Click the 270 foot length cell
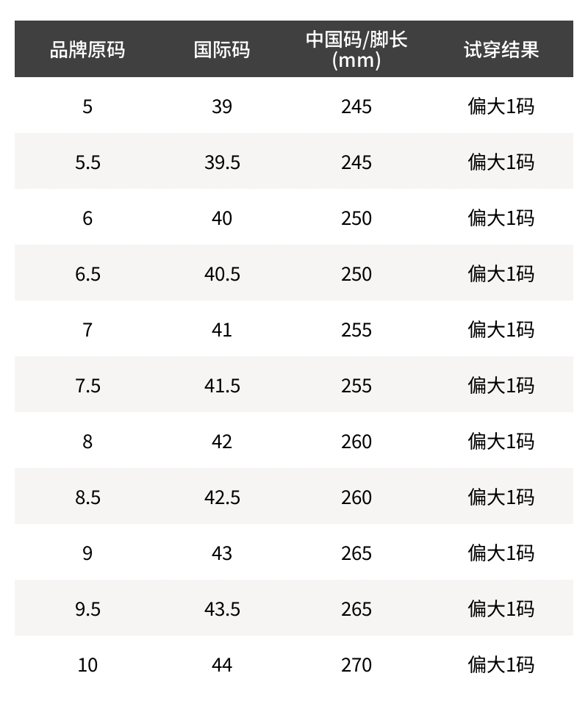 (356, 665)
